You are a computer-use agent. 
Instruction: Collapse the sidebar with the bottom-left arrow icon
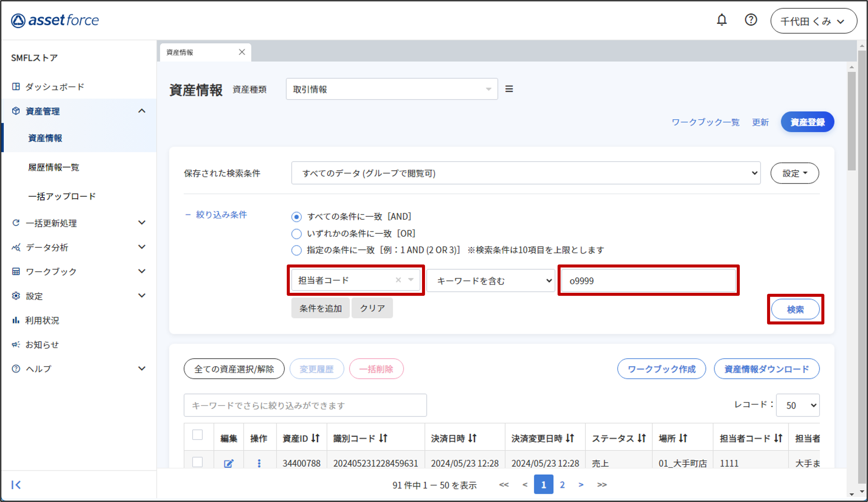[x=16, y=484]
